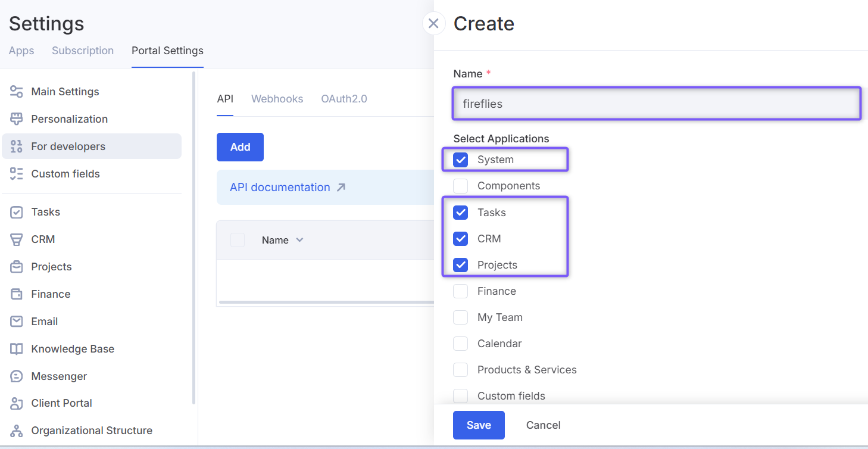This screenshot has height=449, width=868.
Task: Open the OAuth2.0 tab
Action: (x=344, y=99)
